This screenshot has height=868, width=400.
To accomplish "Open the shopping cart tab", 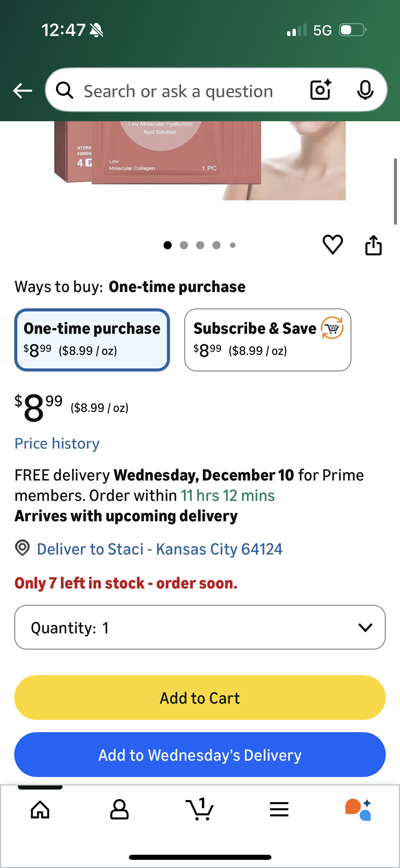I will pyautogui.click(x=200, y=809).
